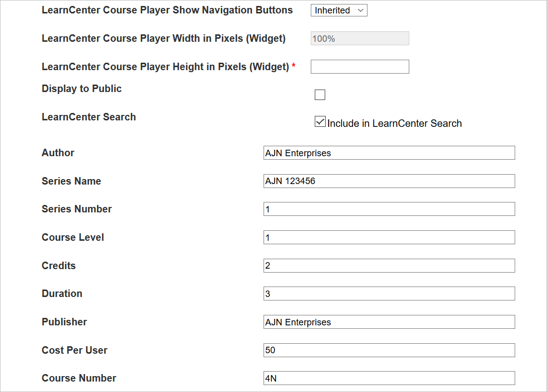Click the Course Level field

[389, 237]
